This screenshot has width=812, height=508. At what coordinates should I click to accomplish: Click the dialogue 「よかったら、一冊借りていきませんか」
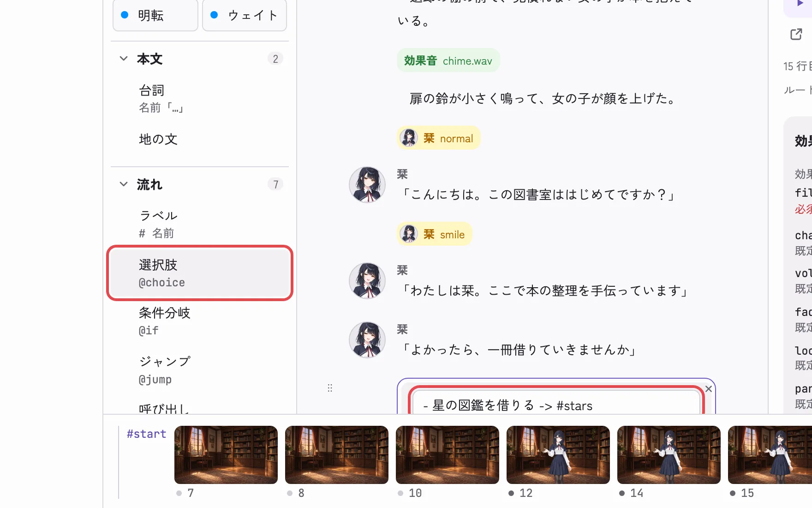tap(519, 350)
